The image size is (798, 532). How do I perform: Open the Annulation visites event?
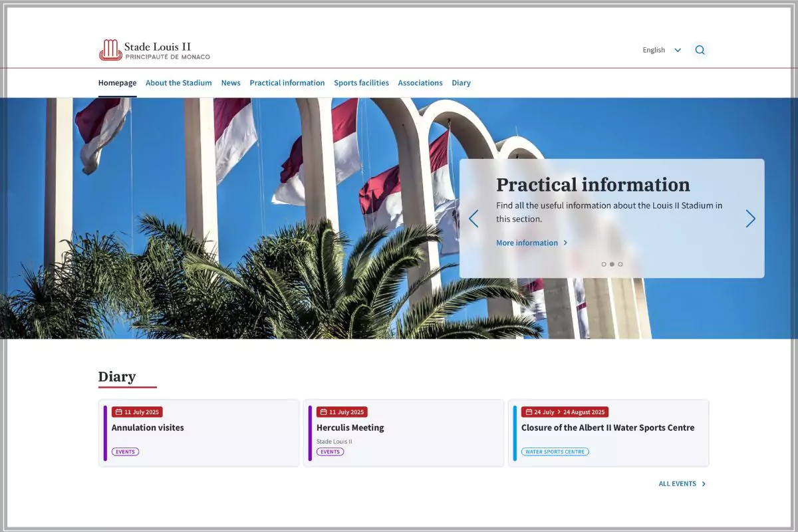[x=148, y=428]
